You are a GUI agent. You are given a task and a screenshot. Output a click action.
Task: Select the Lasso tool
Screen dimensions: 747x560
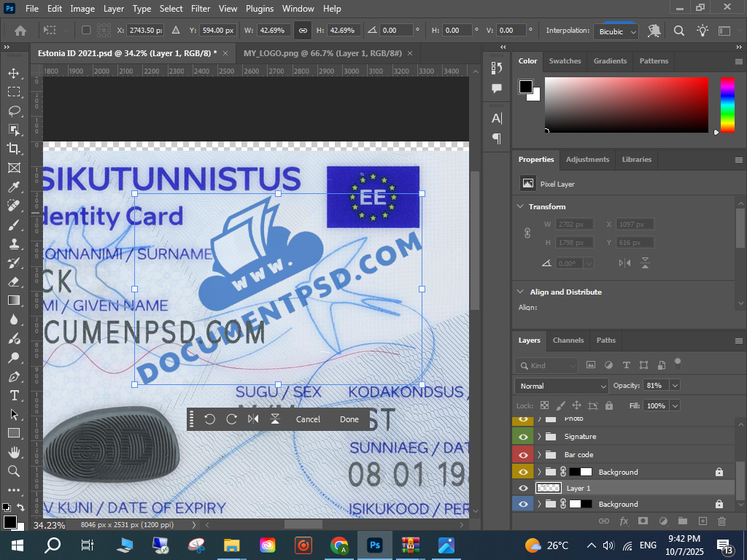tap(14, 111)
